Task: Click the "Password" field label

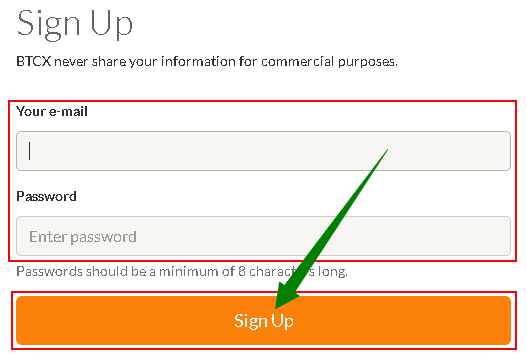Action: (x=46, y=196)
